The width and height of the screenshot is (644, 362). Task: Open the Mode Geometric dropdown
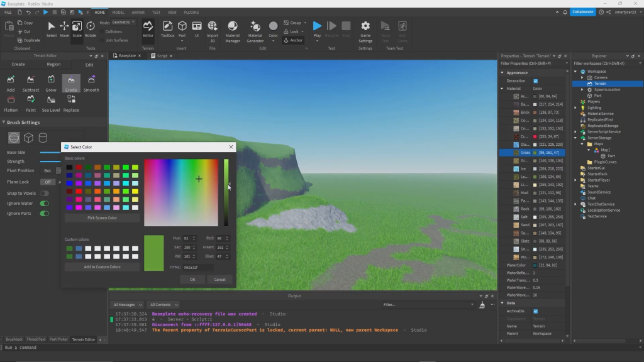123,22
